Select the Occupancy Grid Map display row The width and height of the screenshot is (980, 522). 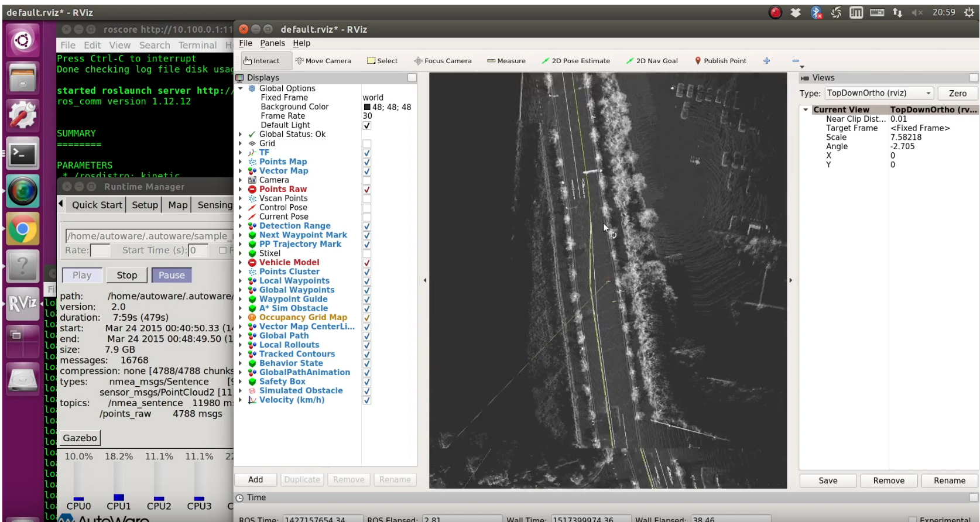[x=303, y=318]
